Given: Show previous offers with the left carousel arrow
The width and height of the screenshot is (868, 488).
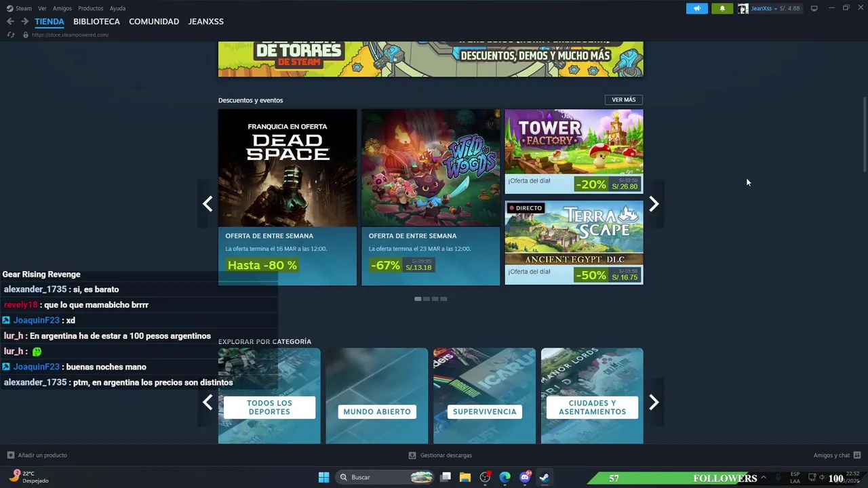Looking at the screenshot, I should pos(208,203).
